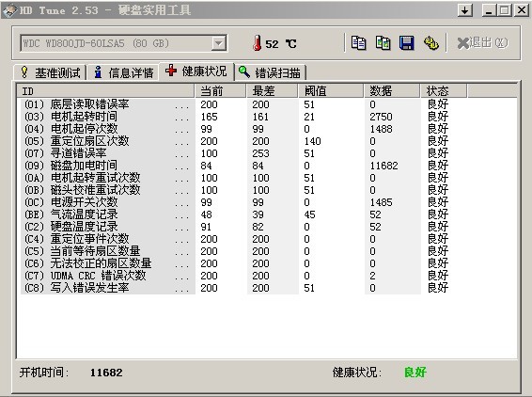The width and height of the screenshot is (532, 397).
Task: Click the copy screenshot icon
Action: pyautogui.click(x=383, y=43)
